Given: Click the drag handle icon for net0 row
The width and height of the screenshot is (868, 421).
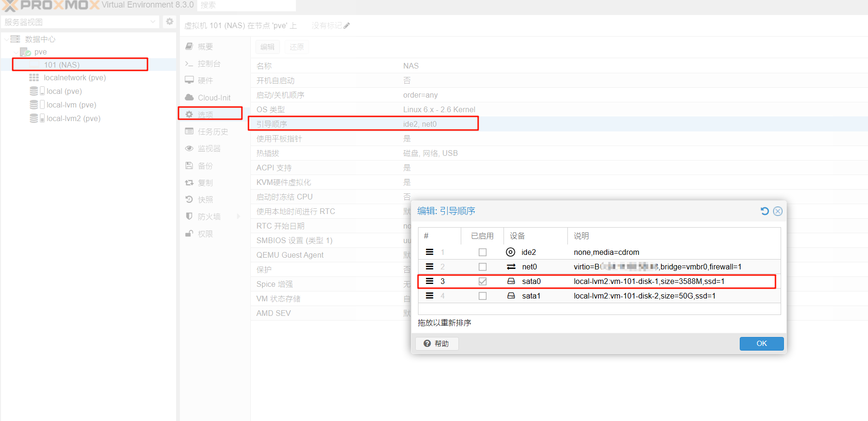Looking at the screenshot, I should click(x=429, y=267).
